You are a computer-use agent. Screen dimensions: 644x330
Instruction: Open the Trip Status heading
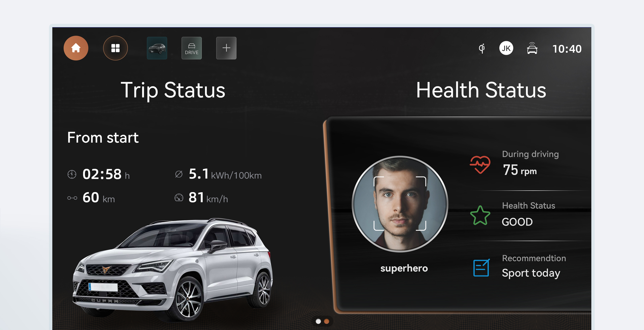(173, 90)
